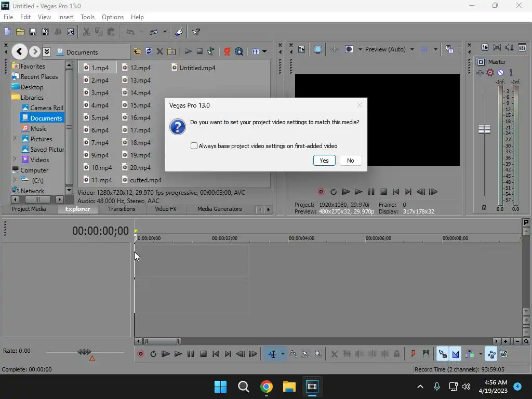Play timeline from start in bottom transport

tap(166, 354)
